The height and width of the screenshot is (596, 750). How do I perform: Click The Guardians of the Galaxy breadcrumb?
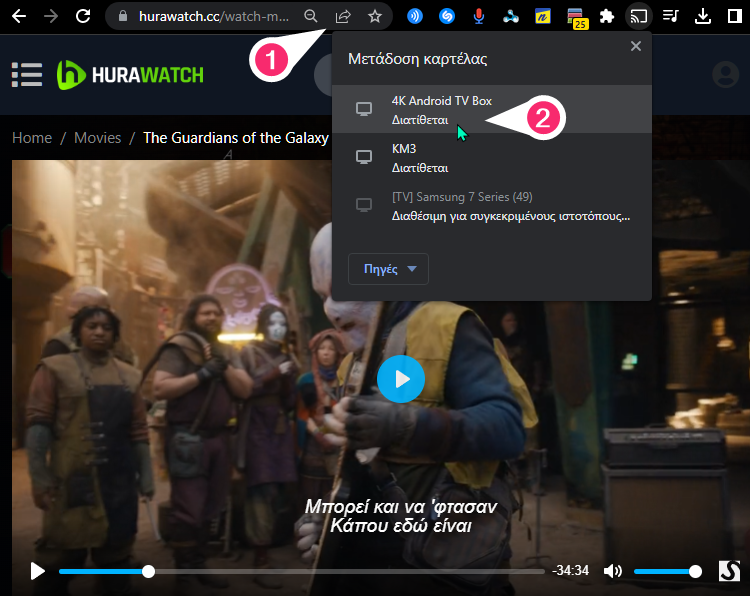pyautogui.click(x=236, y=138)
